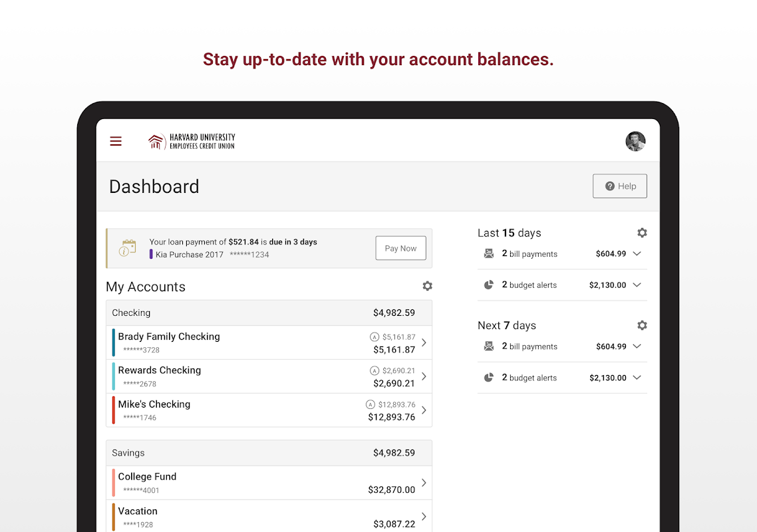
Task: Click the *****1746 account number
Action: coord(140,418)
